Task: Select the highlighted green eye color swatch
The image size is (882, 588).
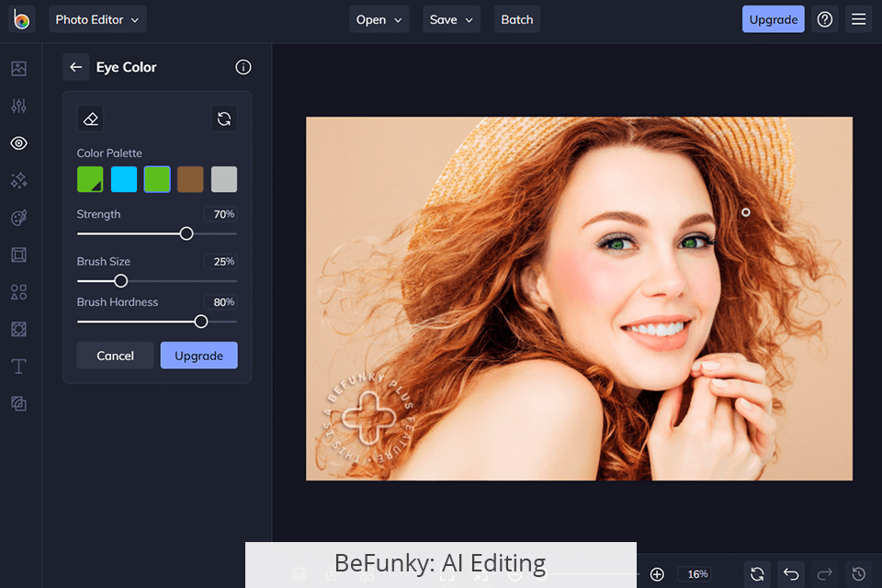Action: pos(157,179)
